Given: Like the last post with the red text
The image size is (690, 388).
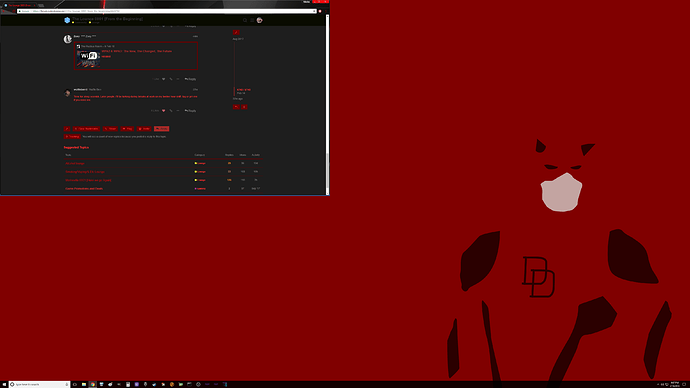Looking at the screenshot, I should [x=164, y=111].
